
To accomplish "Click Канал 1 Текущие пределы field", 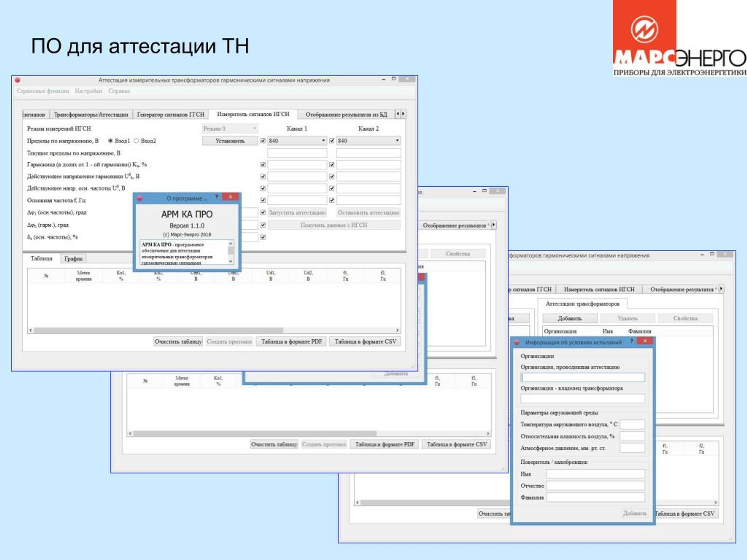I will [x=297, y=153].
